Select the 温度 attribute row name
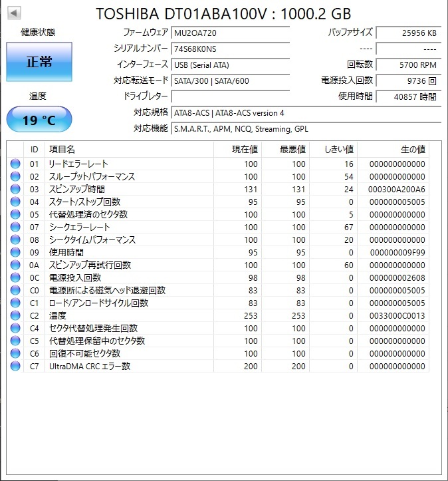Screen dimensions: 448x481 [x=58, y=315]
